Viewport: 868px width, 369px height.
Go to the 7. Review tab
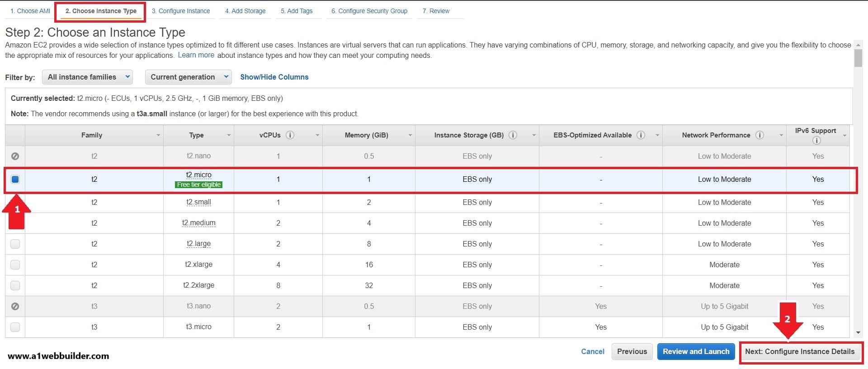point(436,11)
